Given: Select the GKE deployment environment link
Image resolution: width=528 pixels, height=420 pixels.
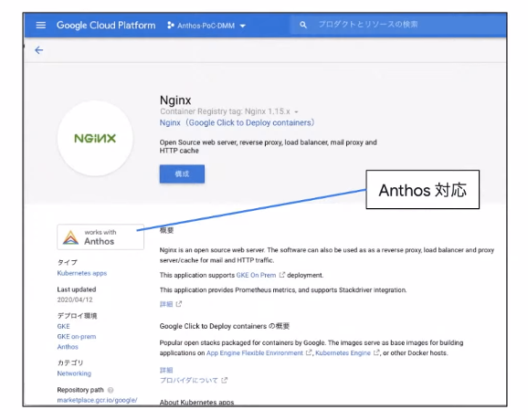Looking at the screenshot, I should [x=63, y=326].
